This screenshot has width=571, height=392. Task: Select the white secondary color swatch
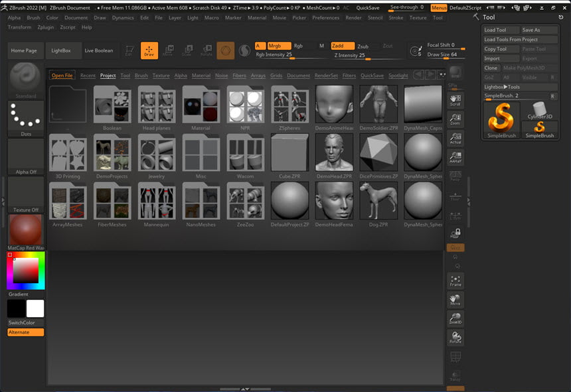(35, 308)
